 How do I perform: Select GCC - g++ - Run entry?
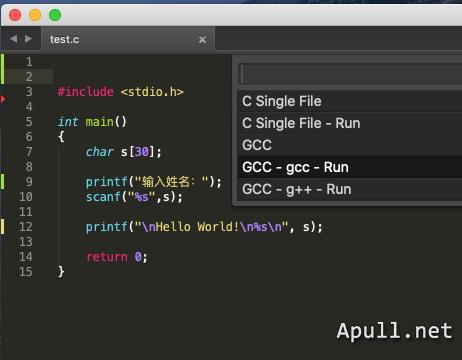coord(350,189)
